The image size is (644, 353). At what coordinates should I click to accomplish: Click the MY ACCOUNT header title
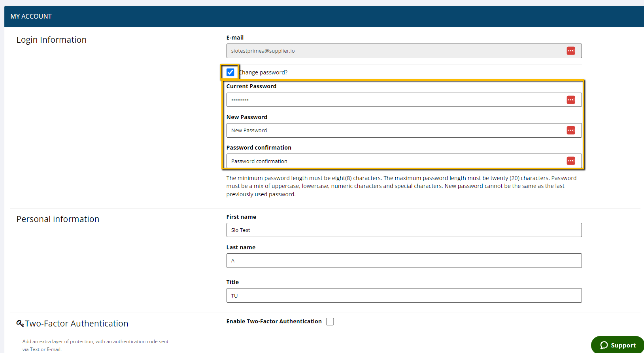(x=31, y=16)
